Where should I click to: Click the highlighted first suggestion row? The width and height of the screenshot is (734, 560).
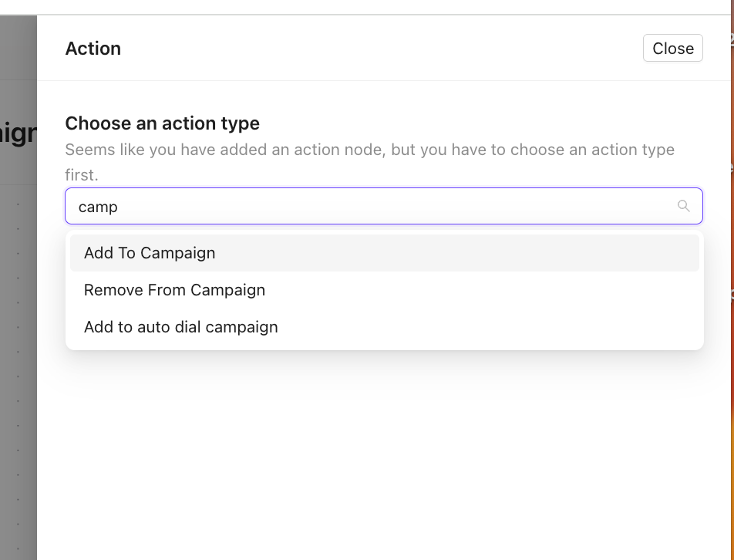tap(384, 252)
